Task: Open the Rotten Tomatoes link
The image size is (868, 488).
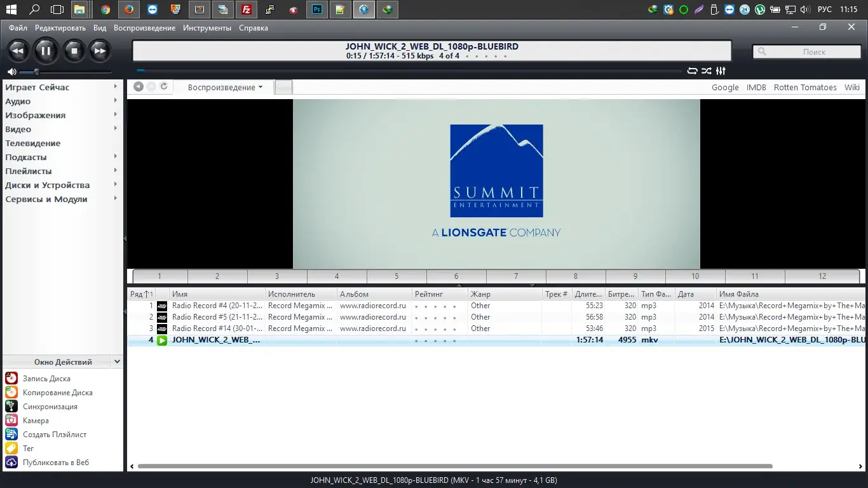Action: [x=805, y=88]
